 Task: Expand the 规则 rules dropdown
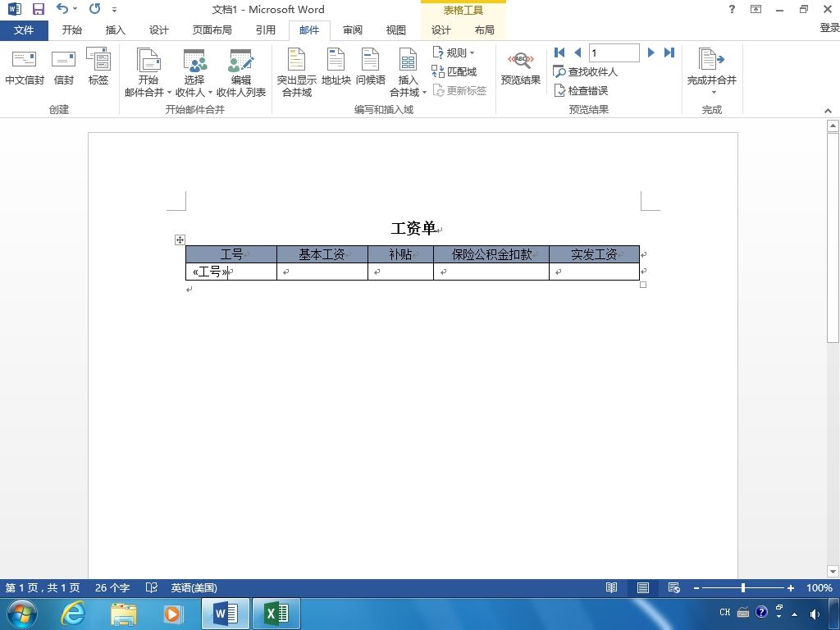point(453,52)
